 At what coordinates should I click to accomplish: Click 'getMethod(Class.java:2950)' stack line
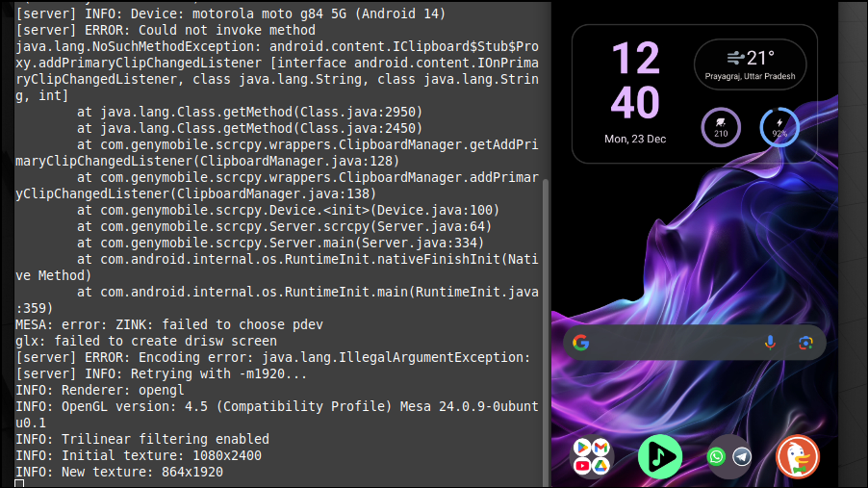pyautogui.click(x=249, y=112)
